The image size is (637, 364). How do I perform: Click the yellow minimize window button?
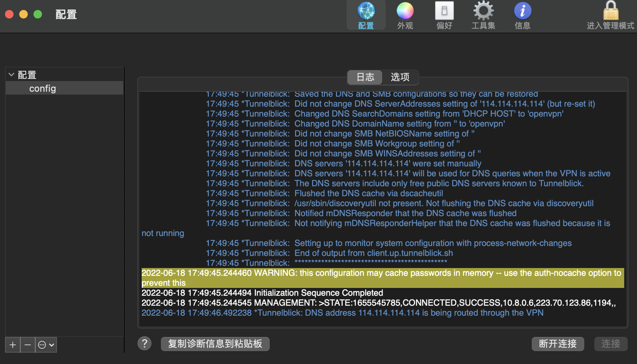[23, 14]
